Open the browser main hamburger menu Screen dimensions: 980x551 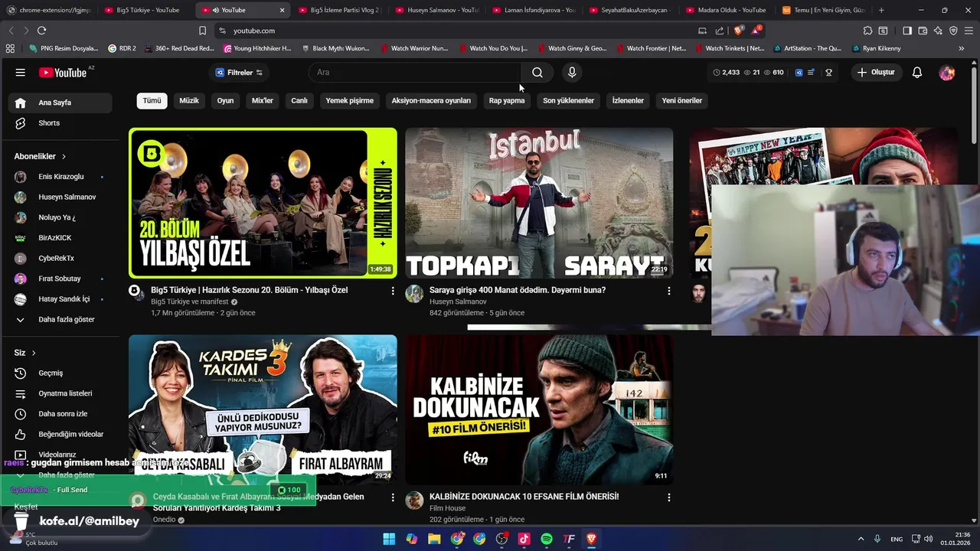(969, 31)
